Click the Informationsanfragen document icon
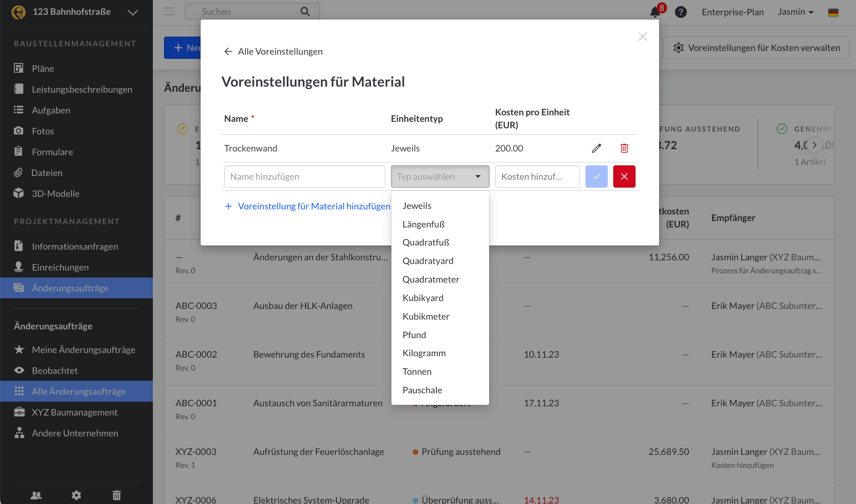The width and height of the screenshot is (856, 504). [x=19, y=246]
